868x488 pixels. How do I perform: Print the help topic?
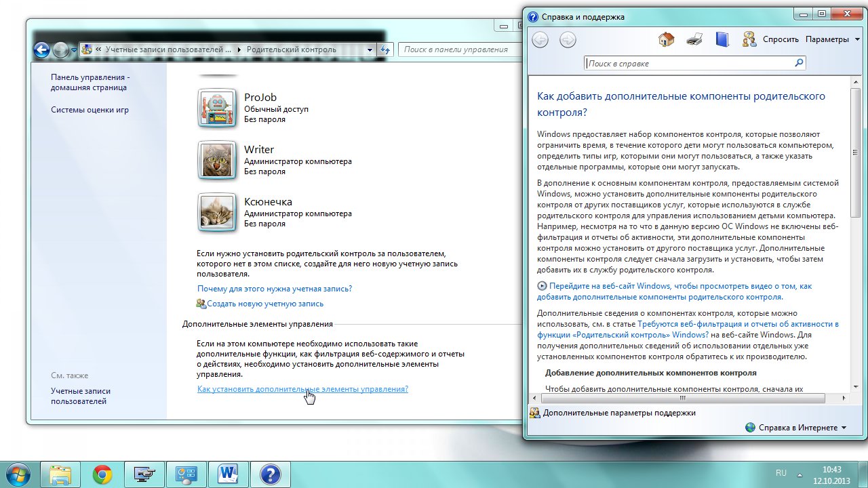tap(694, 39)
